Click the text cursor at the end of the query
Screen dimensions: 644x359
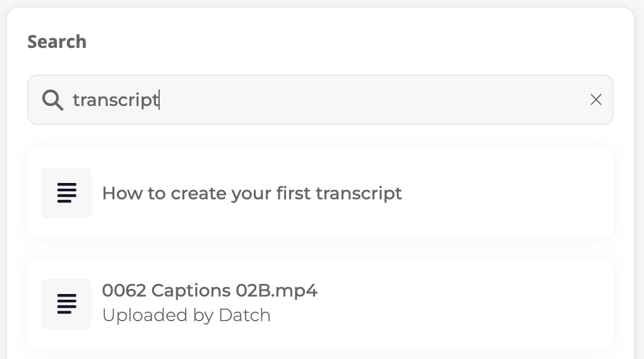(159, 100)
